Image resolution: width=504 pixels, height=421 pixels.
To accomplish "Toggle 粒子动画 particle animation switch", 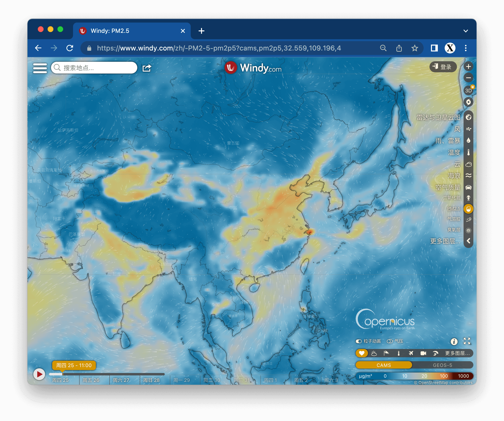I will [x=359, y=341].
